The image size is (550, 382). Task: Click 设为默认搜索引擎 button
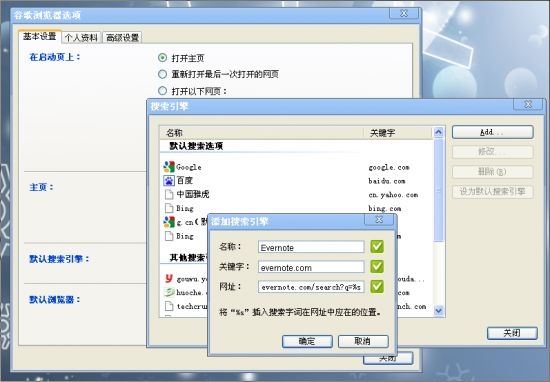492,192
